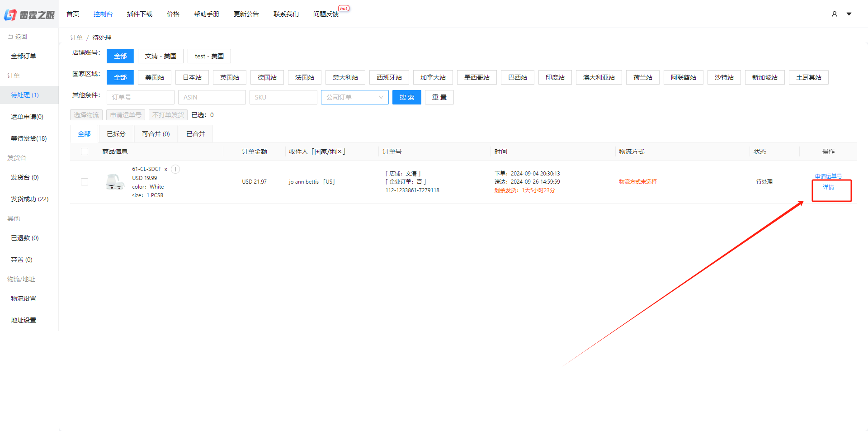Click the 申请运单号 link in the order row
Screen dimensions: 868x431
pos(828,176)
